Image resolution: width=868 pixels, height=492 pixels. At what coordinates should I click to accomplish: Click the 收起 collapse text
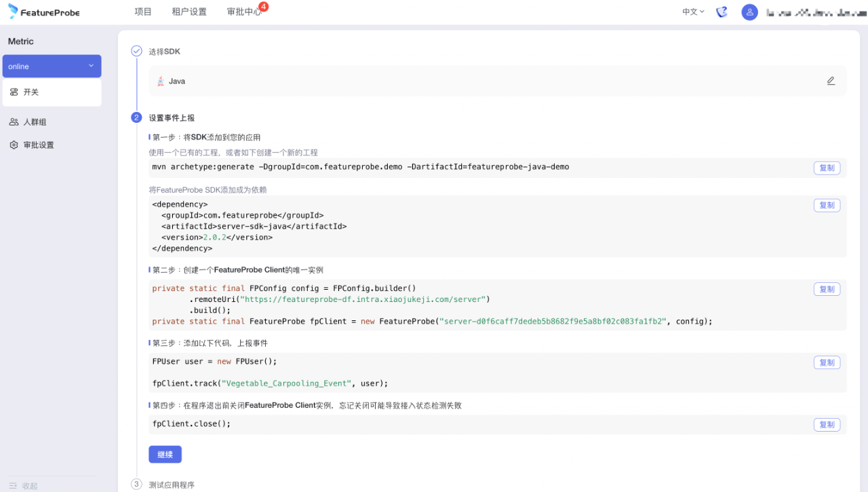(30, 486)
